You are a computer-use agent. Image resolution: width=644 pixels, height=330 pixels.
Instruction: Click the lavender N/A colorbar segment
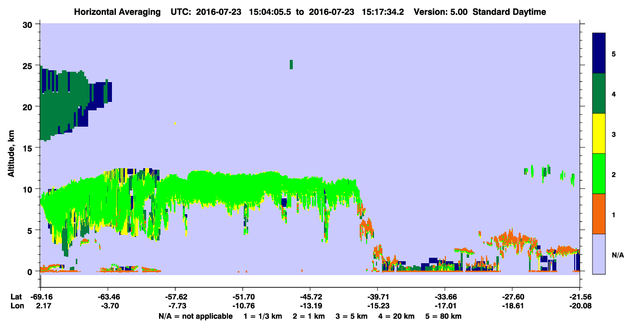(x=599, y=254)
